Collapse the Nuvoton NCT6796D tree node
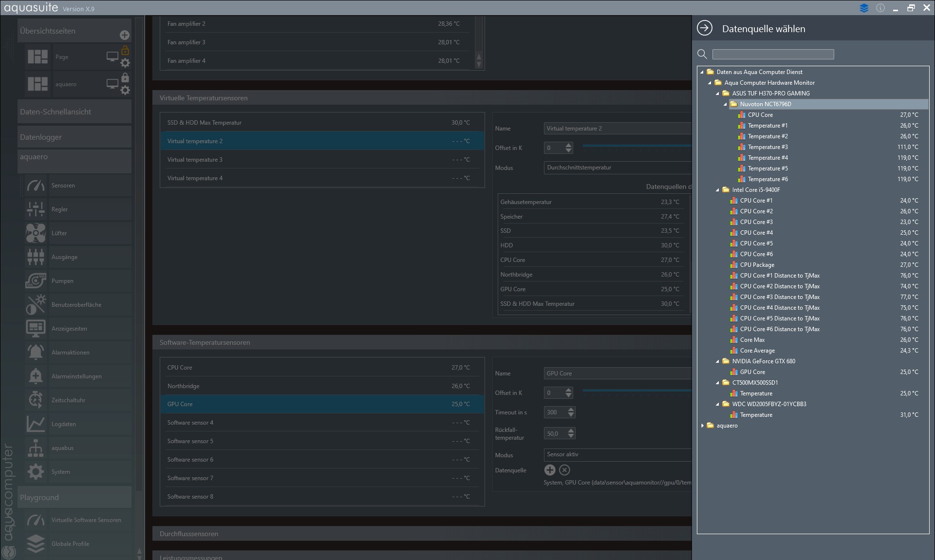This screenshot has height=560, width=935. [x=725, y=104]
